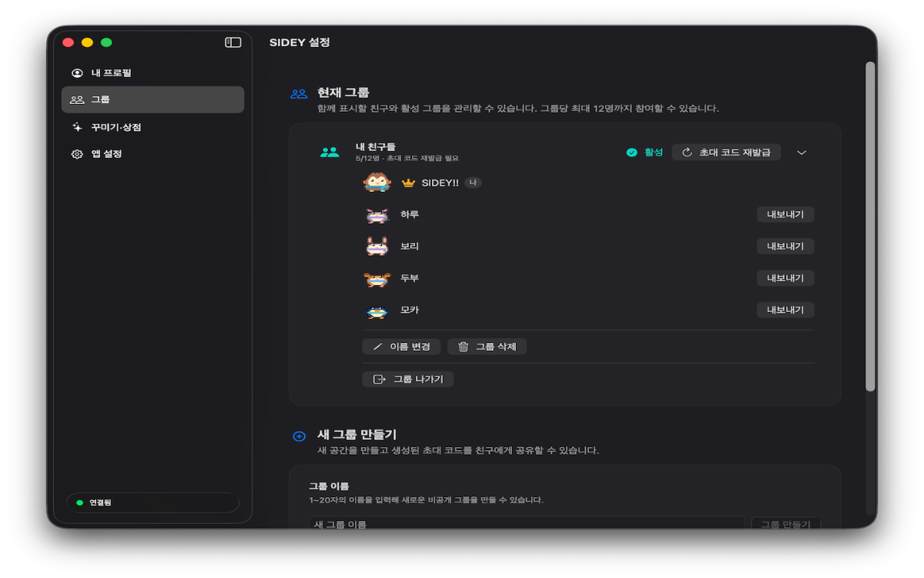Click the 보리 member name
The width and height of the screenshot is (924, 578).
[410, 247]
